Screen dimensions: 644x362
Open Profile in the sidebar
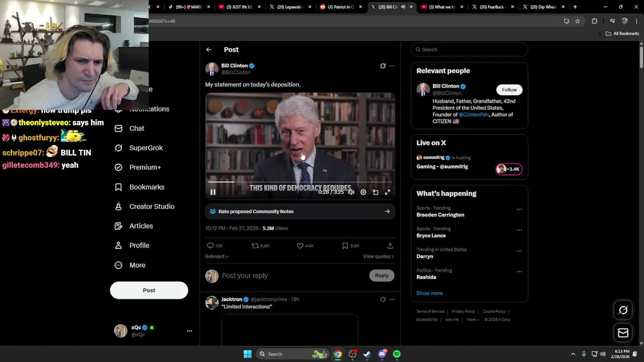132,245
